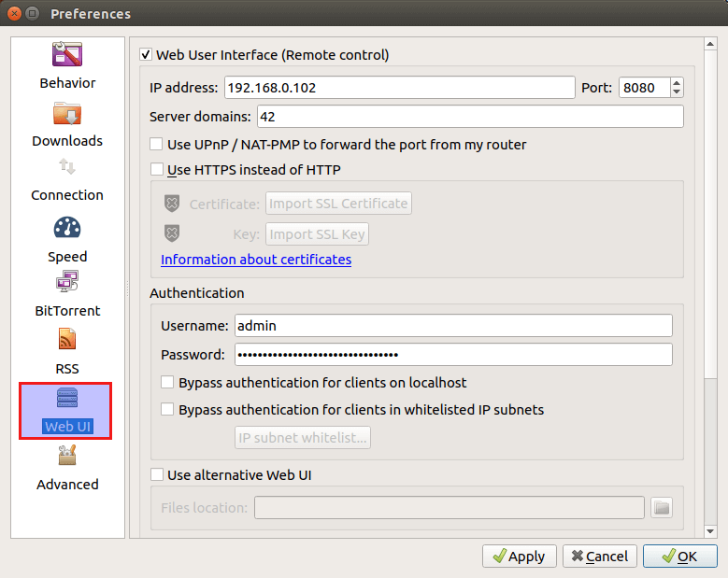Open Information about certificates link
The image size is (728, 578).
256,260
